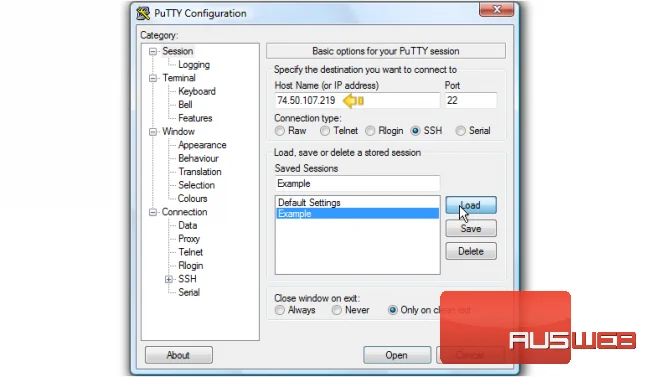Viewport: 650px width, 377px height.
Task: Select Example in saved sessions list
Action: pyautogui.click(x=357, y=214)
